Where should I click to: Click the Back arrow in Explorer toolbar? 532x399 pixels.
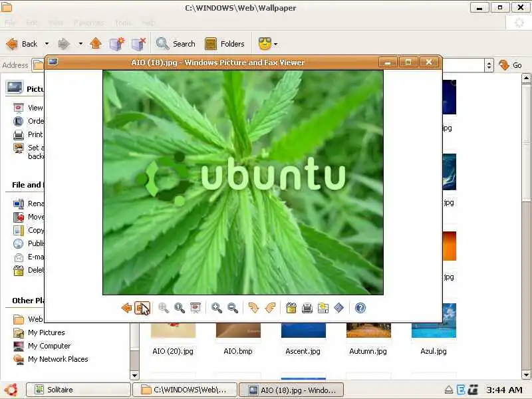(x=22, y=44)
